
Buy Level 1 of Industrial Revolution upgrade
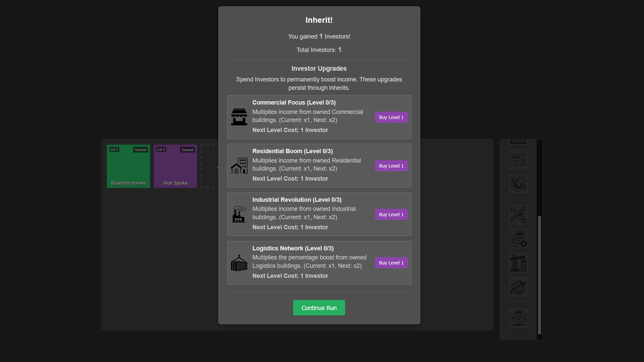[391, 214]
